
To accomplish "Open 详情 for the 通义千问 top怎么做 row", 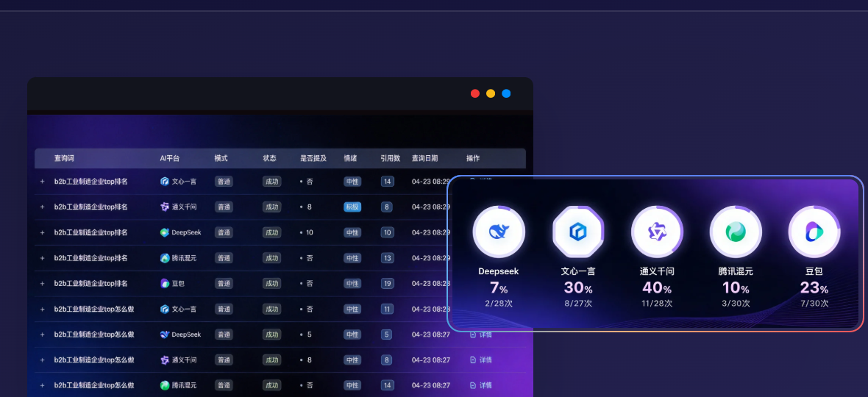I will [480, 360].
